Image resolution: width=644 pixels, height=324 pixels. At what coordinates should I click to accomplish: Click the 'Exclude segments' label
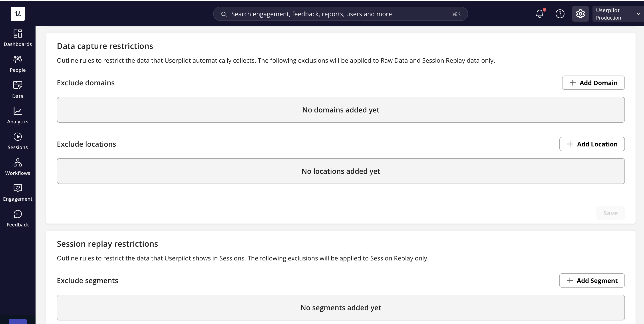87,280
